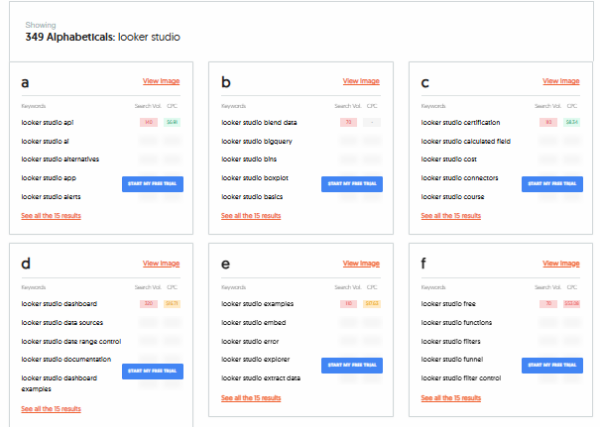This screenshot has width=600, height=427.
Task: Click CPC badge for 'looker studio dashboard'
Action: pyautogui.click(x=172, y=304)
